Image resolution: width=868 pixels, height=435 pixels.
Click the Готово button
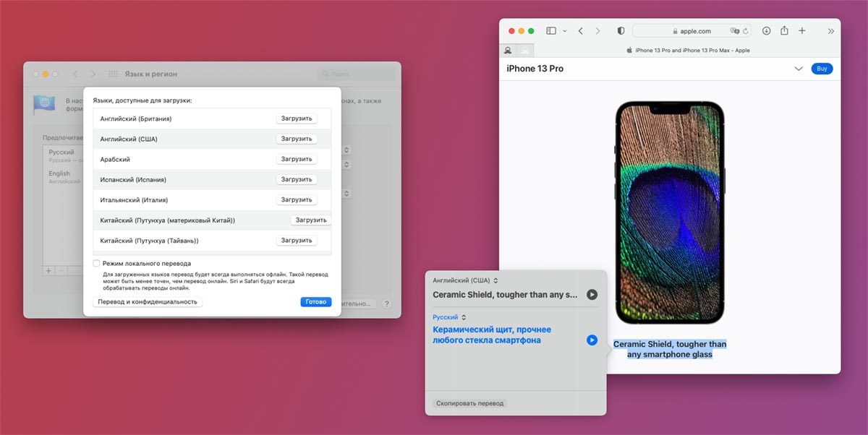315,302
